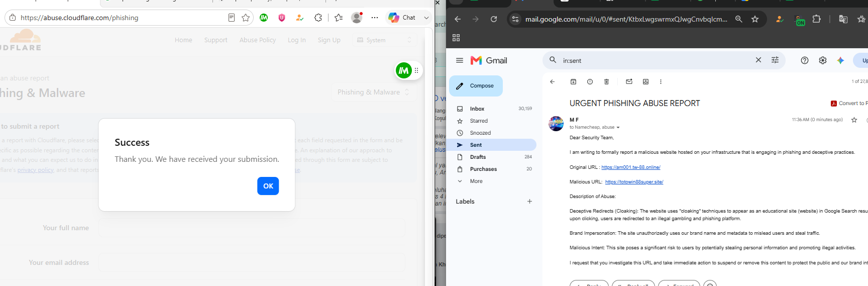Viewport: 868px width, 286px height.
Task: Open the pink U shield extension
Action: [282, 18]
